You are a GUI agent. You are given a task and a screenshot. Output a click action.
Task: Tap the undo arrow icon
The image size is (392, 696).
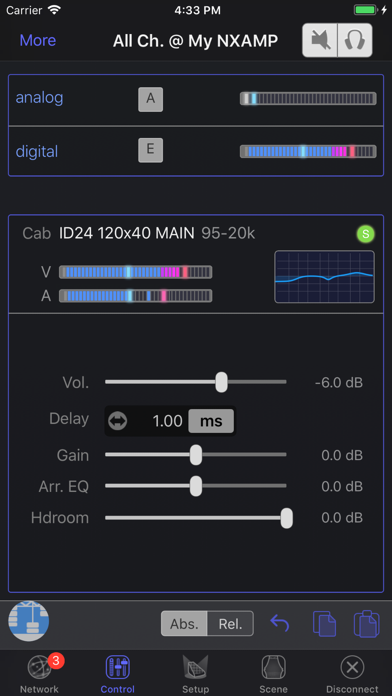pos(280,624)
